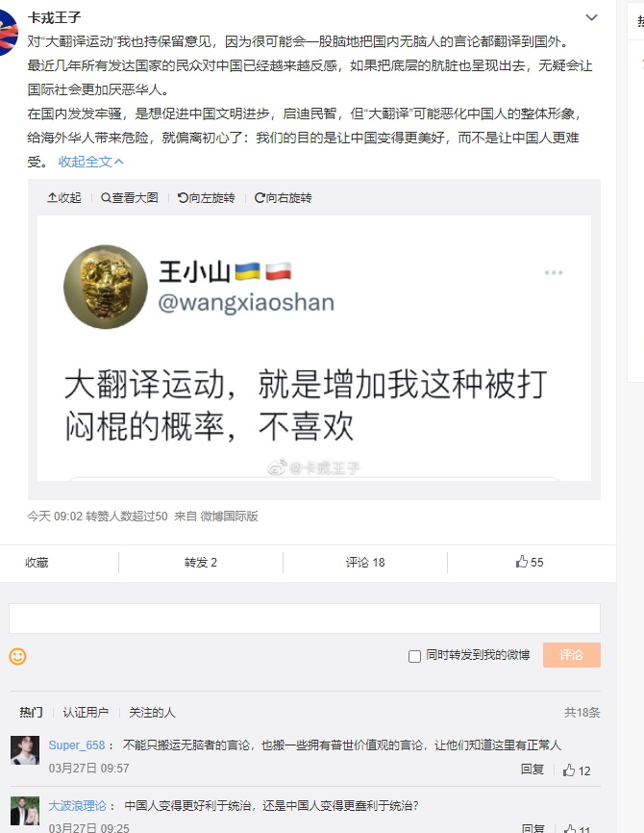Image resolution: width=644 pixels, height=833 pixels.
Task: Click into the comment text input box
Action: (305, 618)
